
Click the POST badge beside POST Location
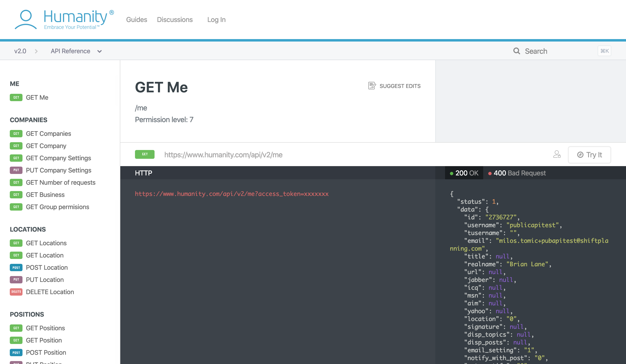click(16, 268)
